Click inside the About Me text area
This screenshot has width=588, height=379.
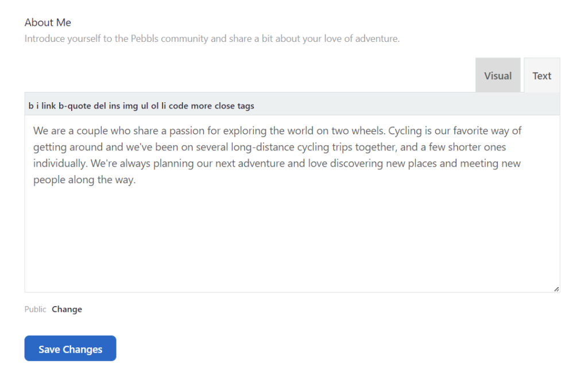coord(292,203)
